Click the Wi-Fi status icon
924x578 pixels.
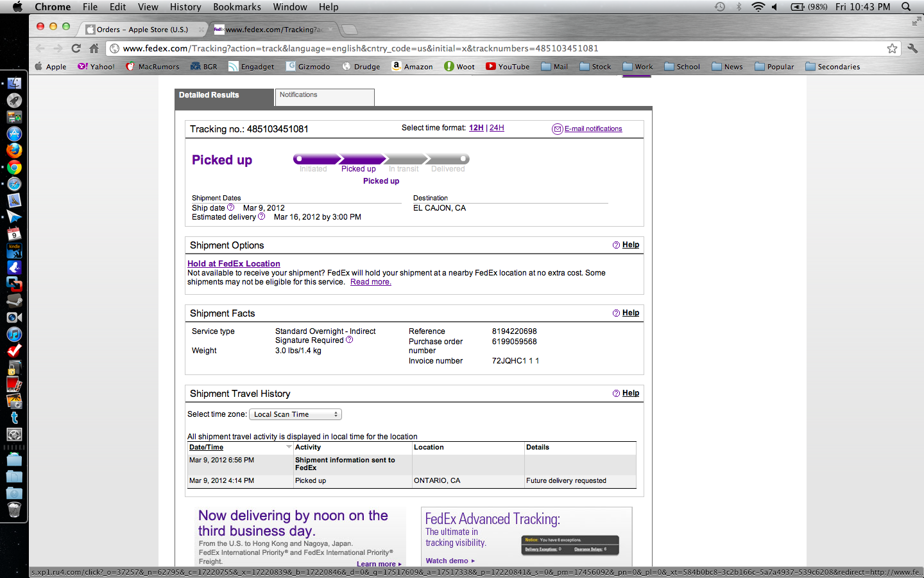click(758, 6)
